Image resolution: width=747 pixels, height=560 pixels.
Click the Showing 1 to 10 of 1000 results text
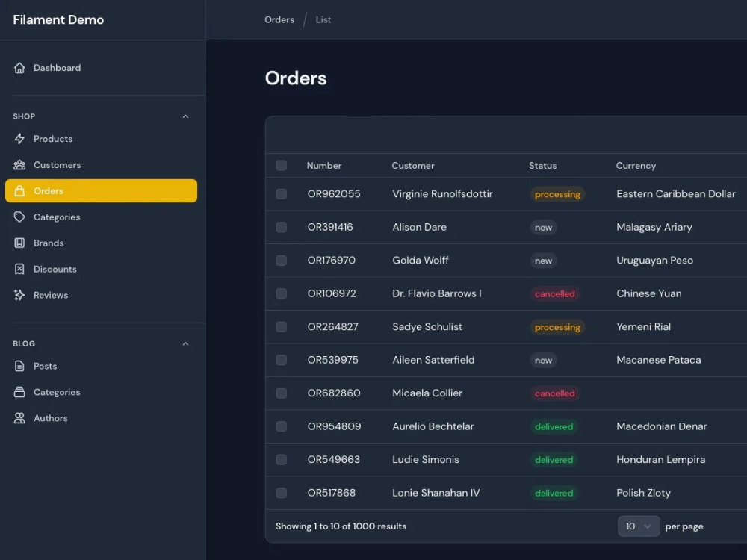341,526
